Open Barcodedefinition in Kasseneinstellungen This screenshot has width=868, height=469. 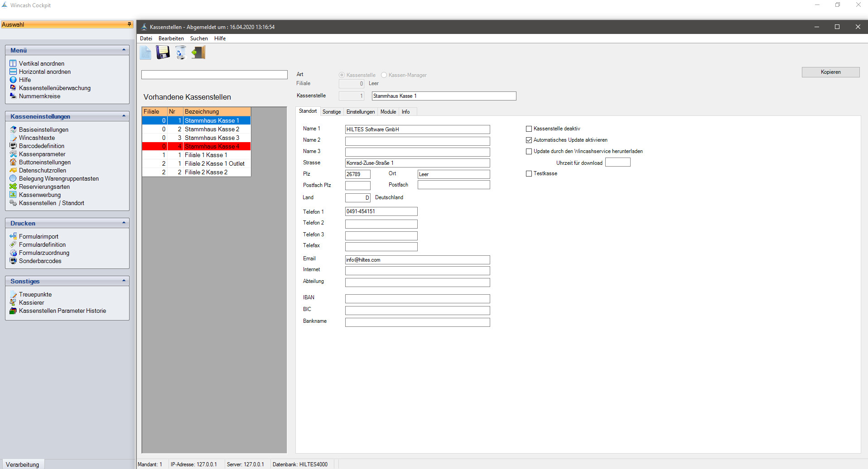pos(41,146)
